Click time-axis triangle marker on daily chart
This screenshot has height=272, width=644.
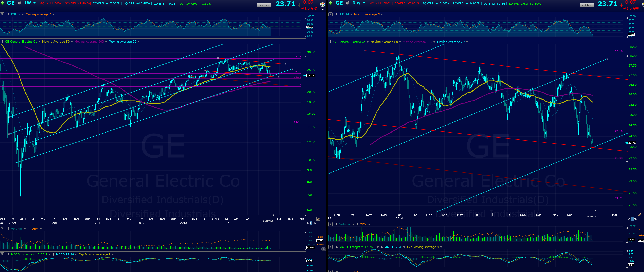pyautogui.click(x=595, y=211)
